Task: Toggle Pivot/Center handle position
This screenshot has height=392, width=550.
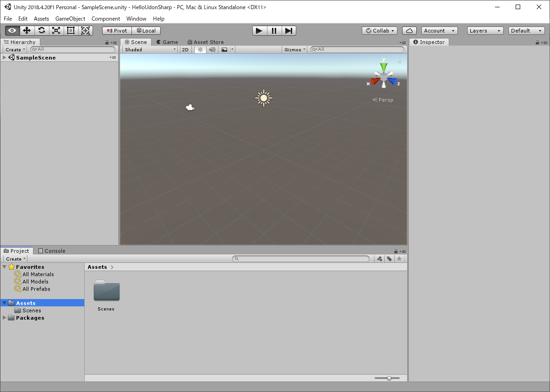Action: click(x=117, y=31)
